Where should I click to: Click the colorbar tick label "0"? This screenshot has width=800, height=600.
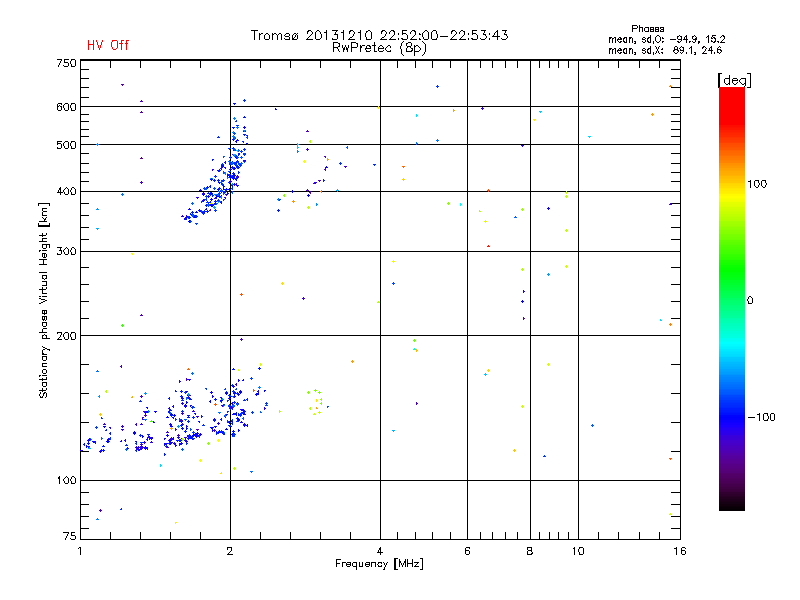[x=750, y=301]
